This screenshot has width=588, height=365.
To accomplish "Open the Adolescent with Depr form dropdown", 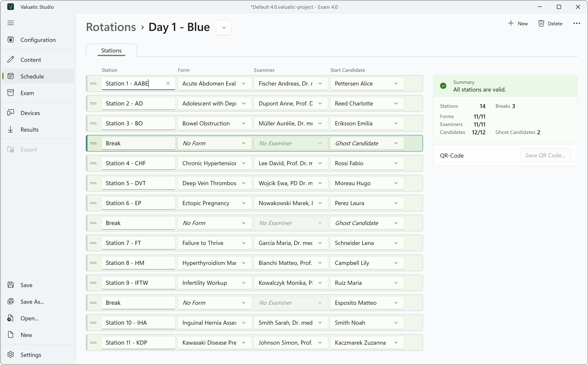I will 214,103.
